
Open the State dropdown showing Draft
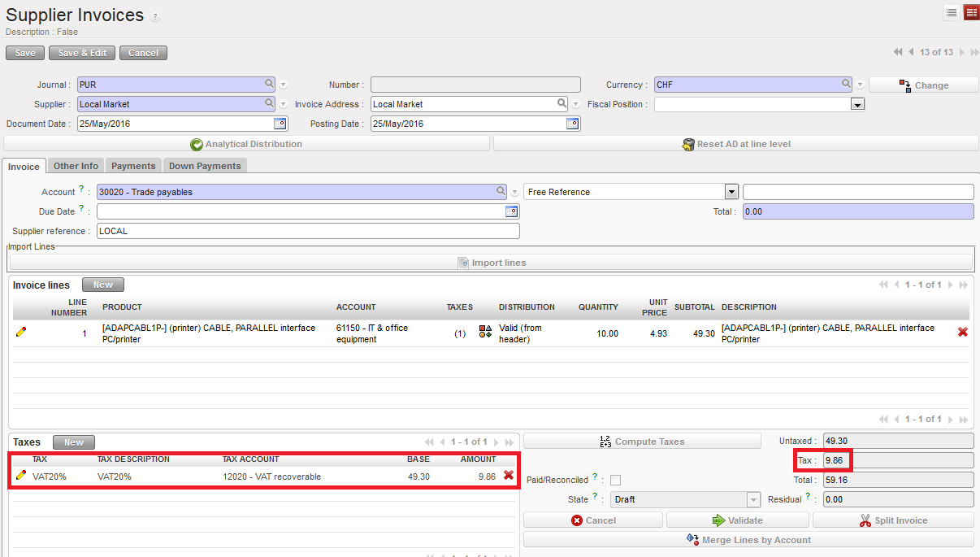click(753, 499)
